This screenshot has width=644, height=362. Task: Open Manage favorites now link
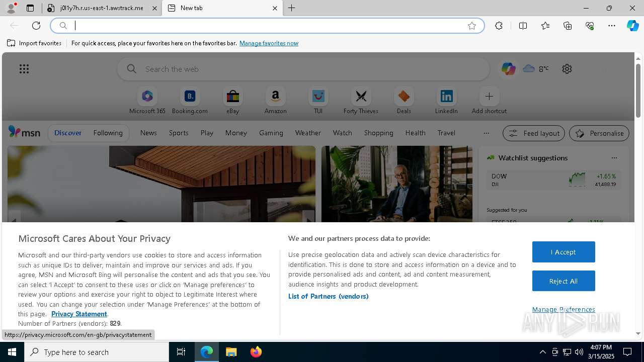point(269,43)
